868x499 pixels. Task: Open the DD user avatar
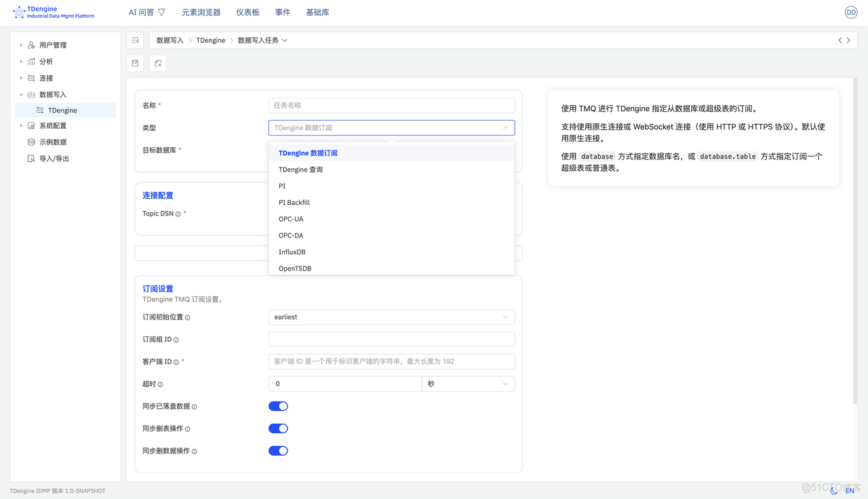(851, 12)
